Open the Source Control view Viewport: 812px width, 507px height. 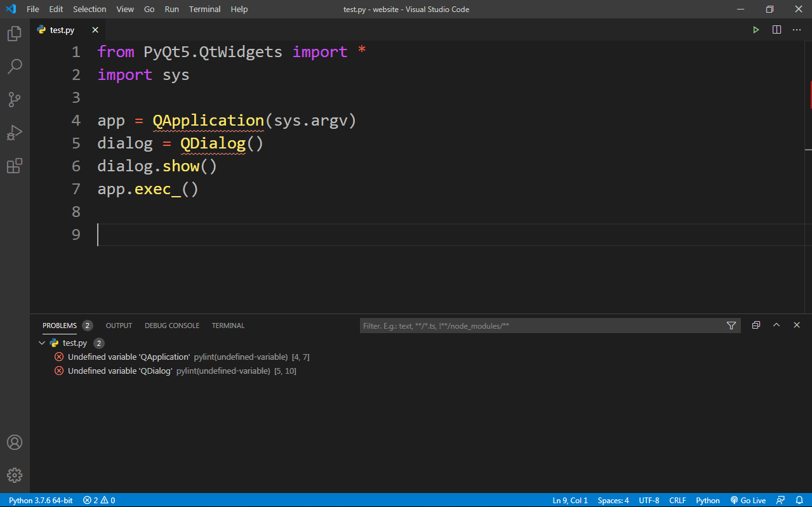[x=14, y=100]
